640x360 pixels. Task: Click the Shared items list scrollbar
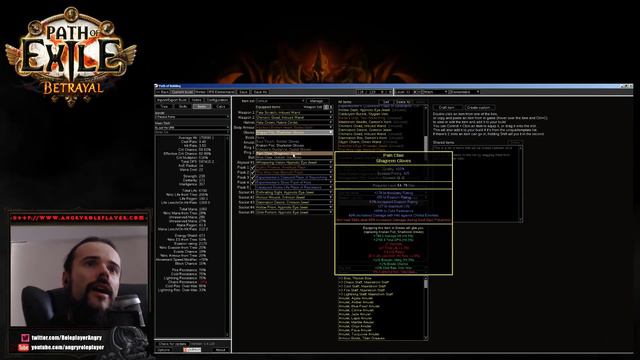[x=521, y=184]
